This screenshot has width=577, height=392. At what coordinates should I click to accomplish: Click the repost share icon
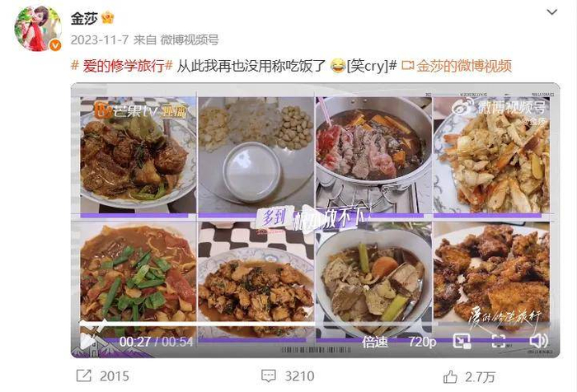coord(83,376)
